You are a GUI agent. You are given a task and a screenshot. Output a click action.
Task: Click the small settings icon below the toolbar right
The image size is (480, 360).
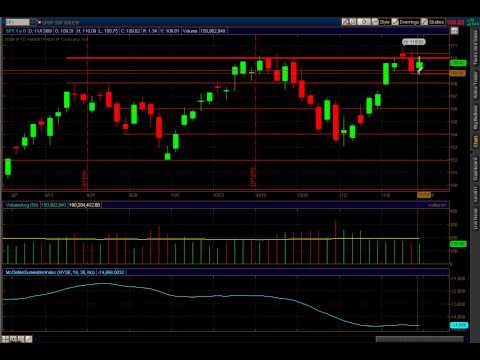(454, 31)
